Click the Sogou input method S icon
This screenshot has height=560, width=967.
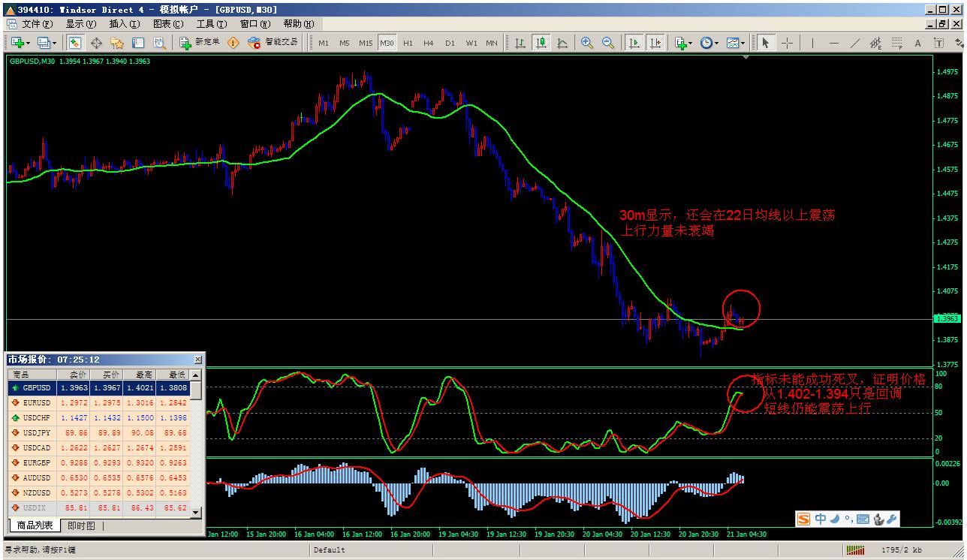[804, 519]
